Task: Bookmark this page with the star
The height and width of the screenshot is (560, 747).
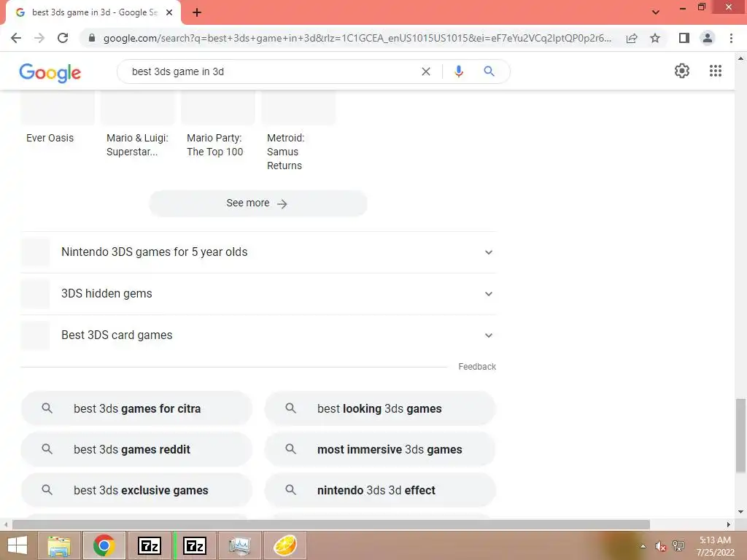Action: [x=655, y=38]
